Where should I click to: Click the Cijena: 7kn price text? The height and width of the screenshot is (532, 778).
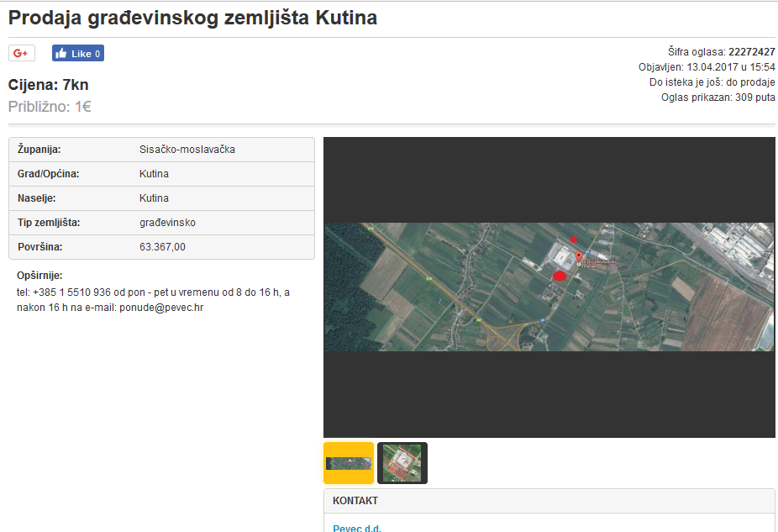click(x=48, y=85)
